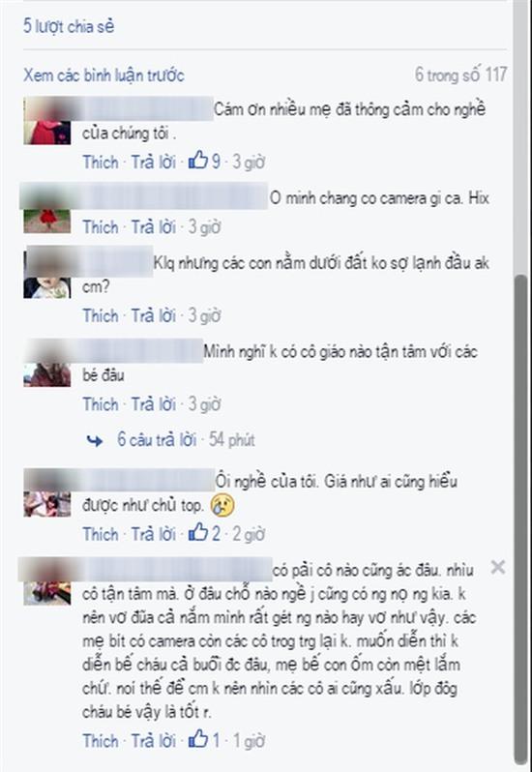Click the reply arrow icon beside 6 câu trả lời

tap(95, 440)
